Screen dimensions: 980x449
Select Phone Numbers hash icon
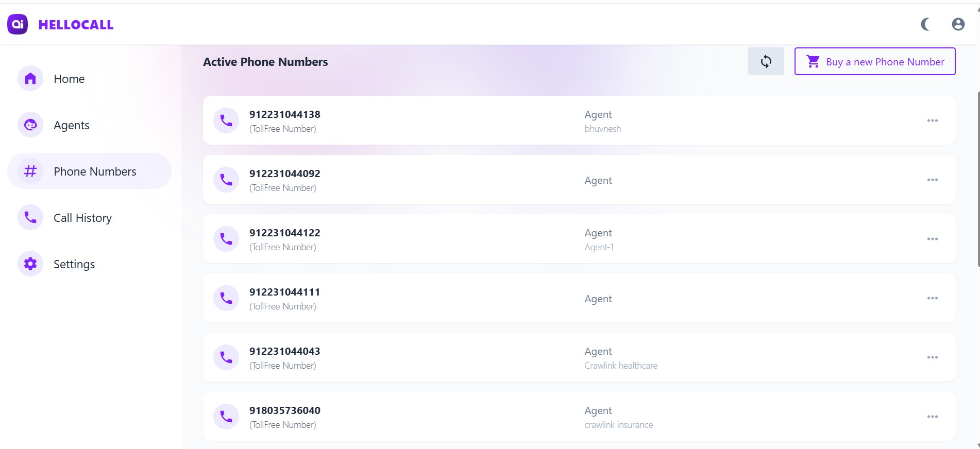pos(30,171)
